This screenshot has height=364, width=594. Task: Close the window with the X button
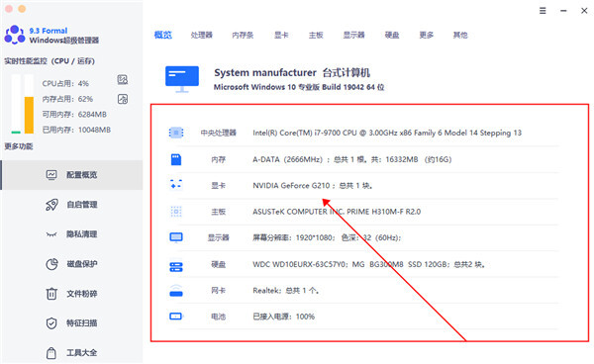tap(584, 11)
